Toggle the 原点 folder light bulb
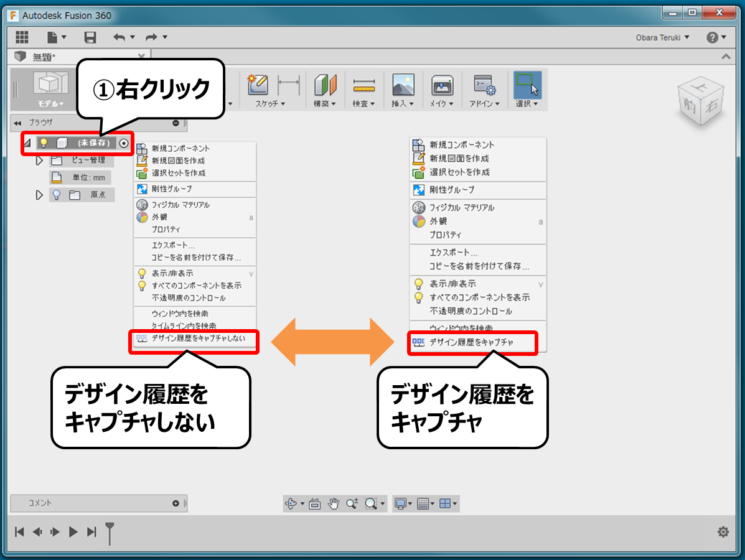745x560 pixels. pos(57,195)
